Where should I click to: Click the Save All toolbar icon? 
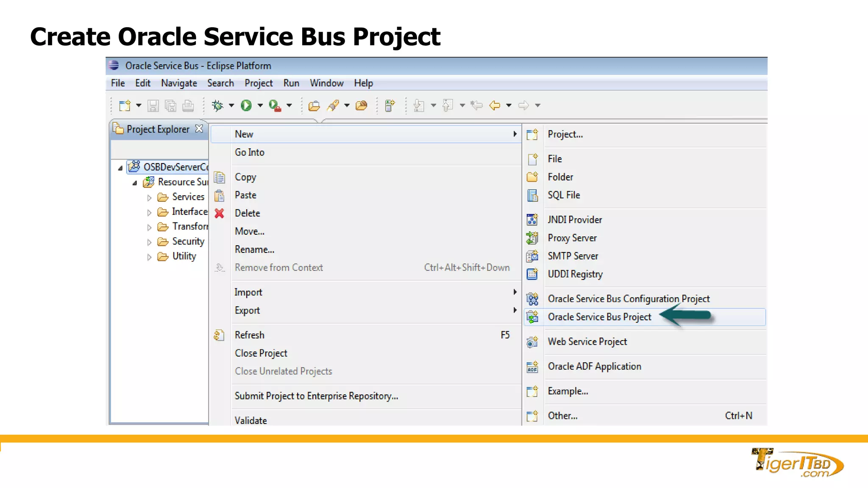pyautogui.click(x=170, y=105)
